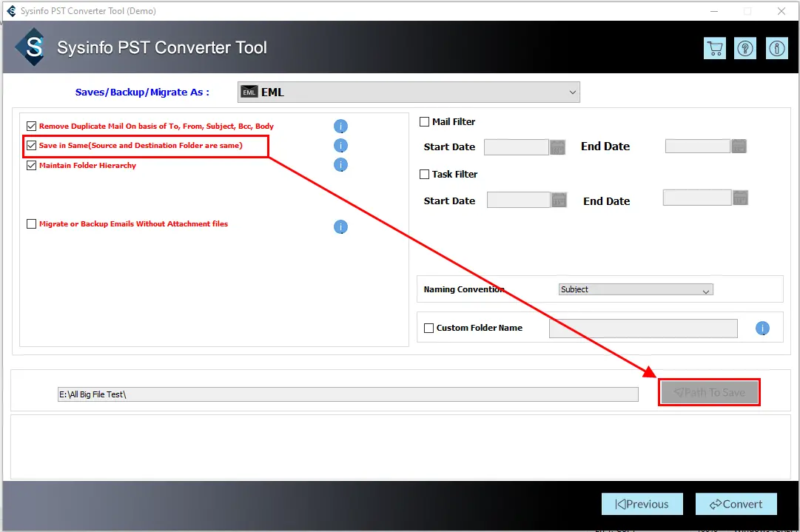Click the Sysinfo PST Converter Tool heading
800x532 pixels.
pos(162,47)
